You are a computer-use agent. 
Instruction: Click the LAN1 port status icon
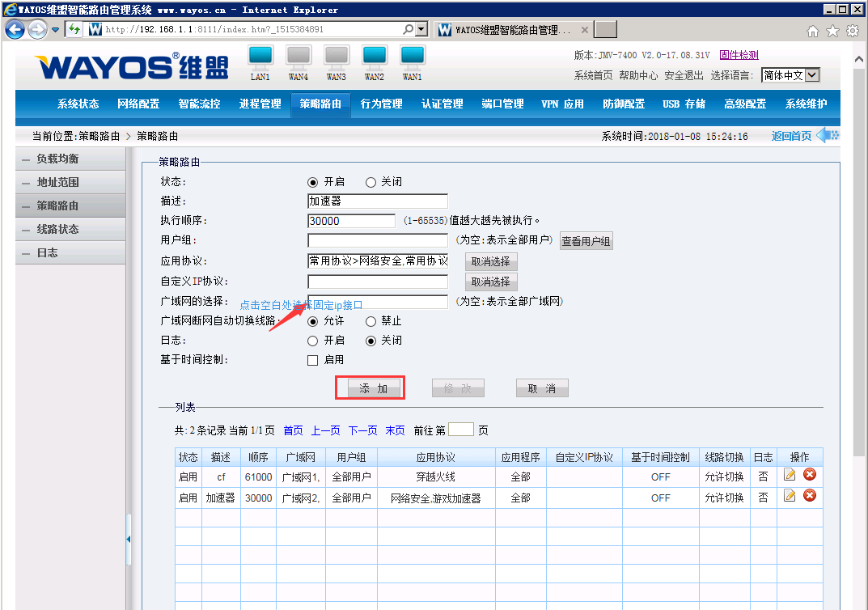tap(260, 57)
